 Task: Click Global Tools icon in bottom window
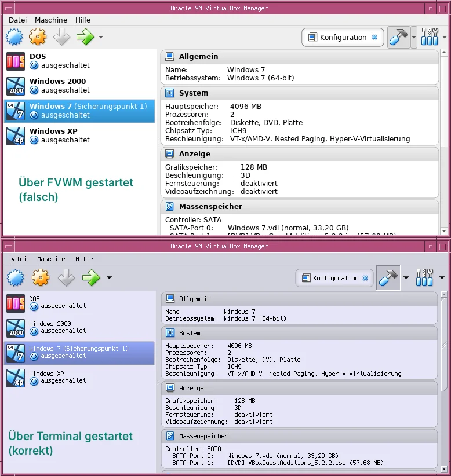click(424, 277)
